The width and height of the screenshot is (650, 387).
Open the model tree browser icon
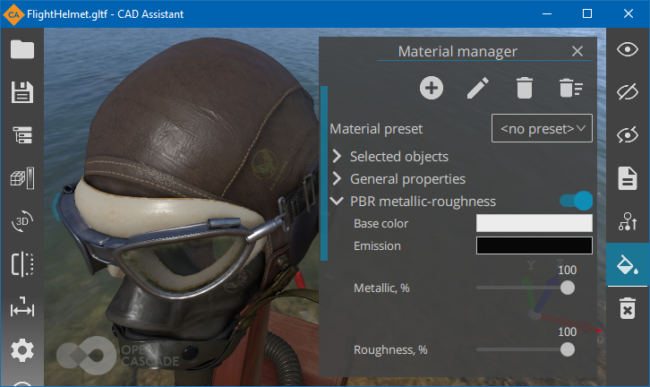tap(22, 135)
